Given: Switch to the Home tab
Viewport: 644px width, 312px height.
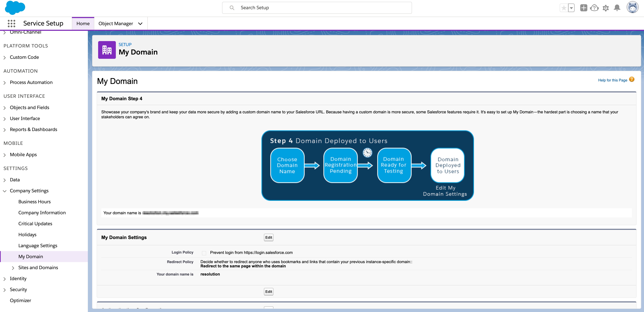Looking at the screenshot, I should [83, 24].
